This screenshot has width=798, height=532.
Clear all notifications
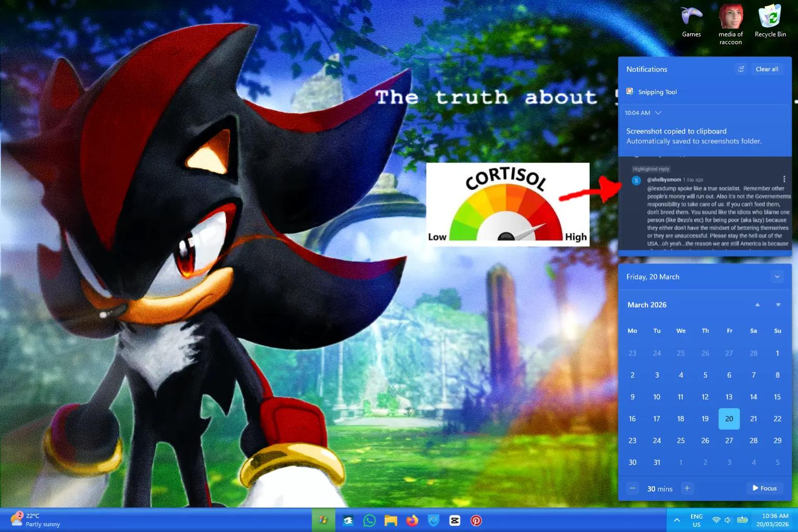(x=767, y=69)
